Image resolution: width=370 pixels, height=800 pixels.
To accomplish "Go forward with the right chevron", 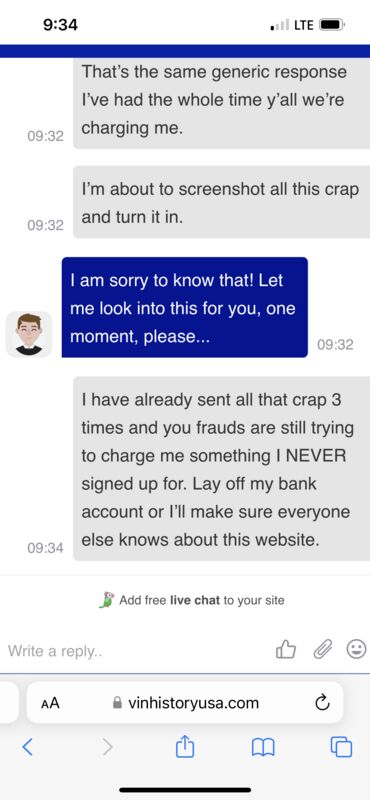I will coord(107,747).
